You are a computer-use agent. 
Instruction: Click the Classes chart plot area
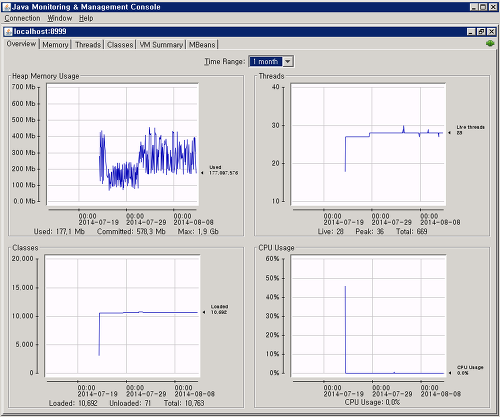point(122,316)
